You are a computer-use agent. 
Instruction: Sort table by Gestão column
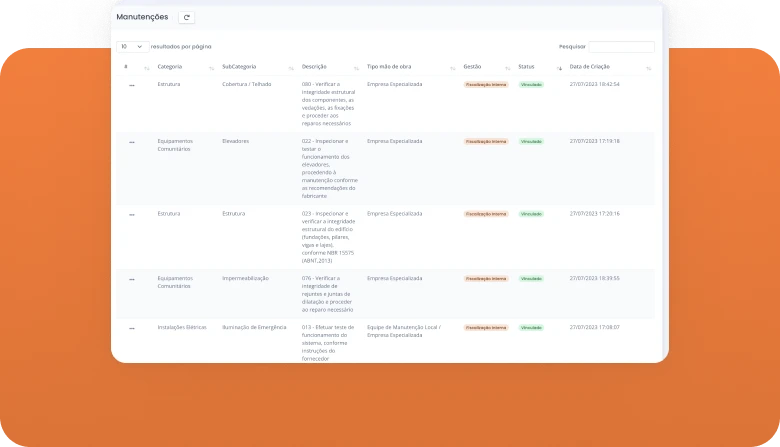tap(473, 67)
